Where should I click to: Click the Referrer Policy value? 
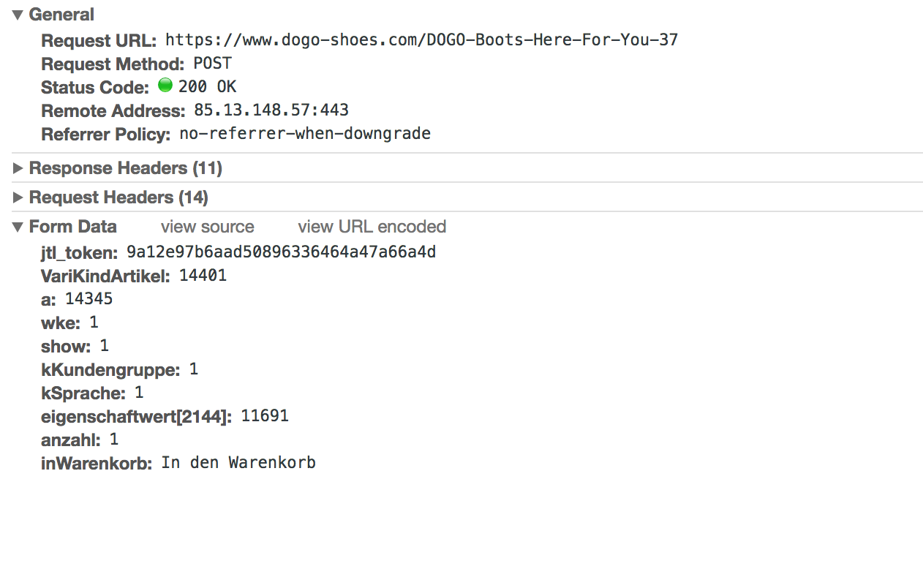pos(305,134)
